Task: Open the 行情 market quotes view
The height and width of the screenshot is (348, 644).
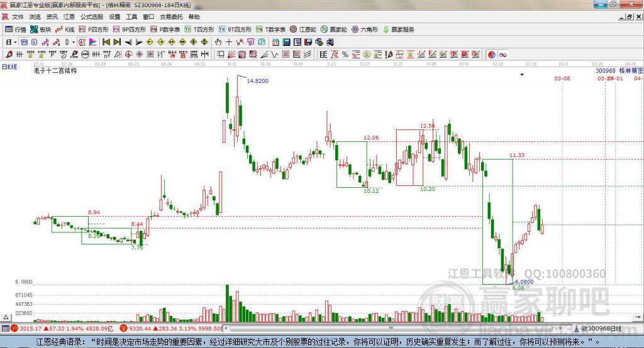Action: tap(16, 29)
